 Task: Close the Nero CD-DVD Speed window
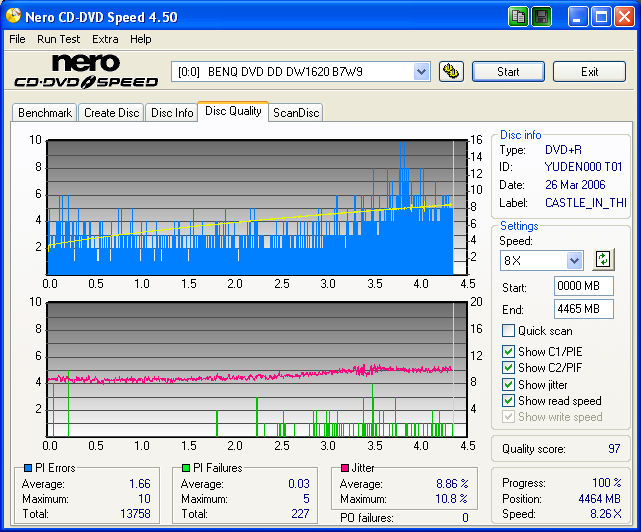pyautogui.click(x=624, y=17)
